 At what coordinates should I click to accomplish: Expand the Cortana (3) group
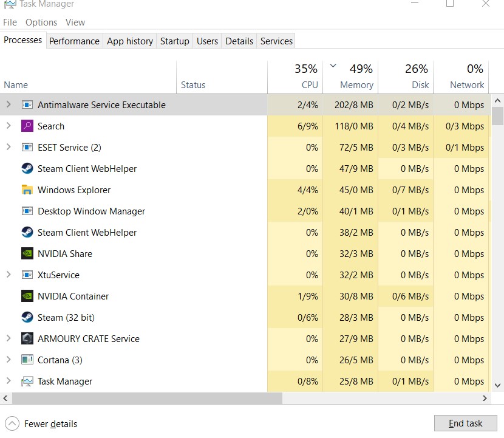pos(9,359)
